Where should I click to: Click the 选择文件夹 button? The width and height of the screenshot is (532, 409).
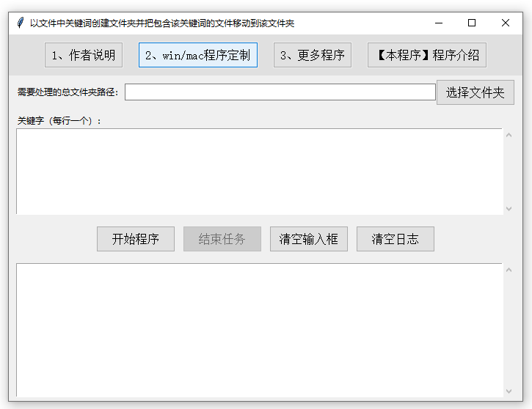pos(475,92)
